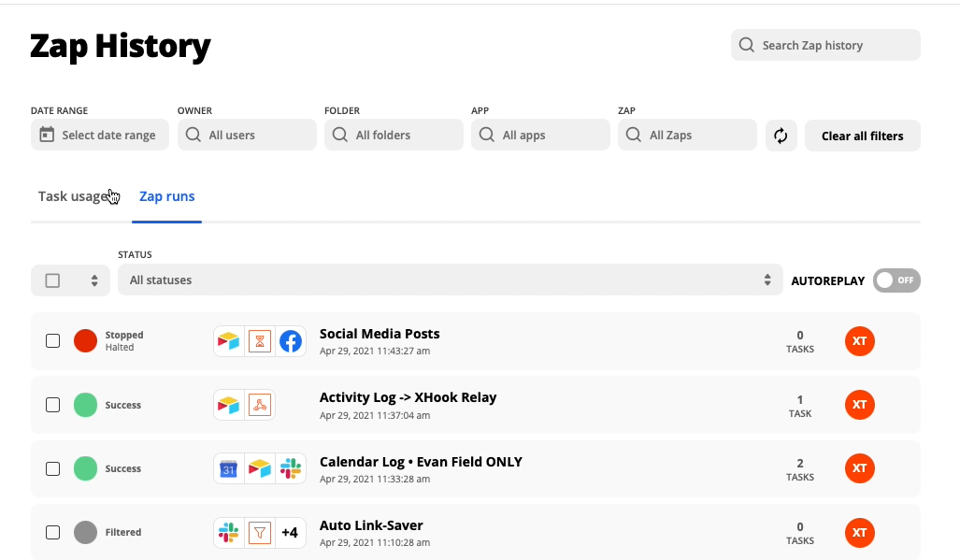Click the Slack icon in Calendar Log row
The width and height of the screenshot is (960, 560).
click(291, 468)
